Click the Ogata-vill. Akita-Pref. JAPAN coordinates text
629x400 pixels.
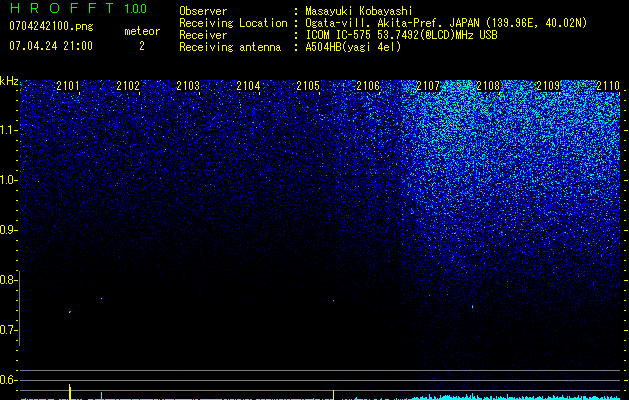pyautogui.click(x=446, y=23)
